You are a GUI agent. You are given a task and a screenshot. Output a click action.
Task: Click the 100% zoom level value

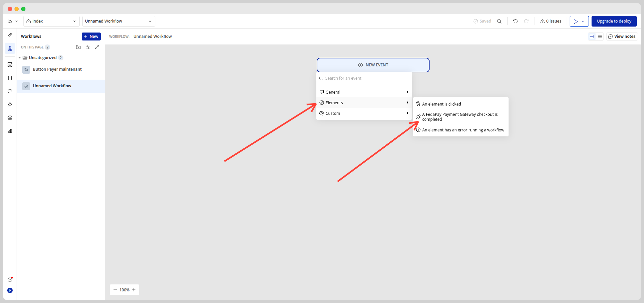[124, 290]
